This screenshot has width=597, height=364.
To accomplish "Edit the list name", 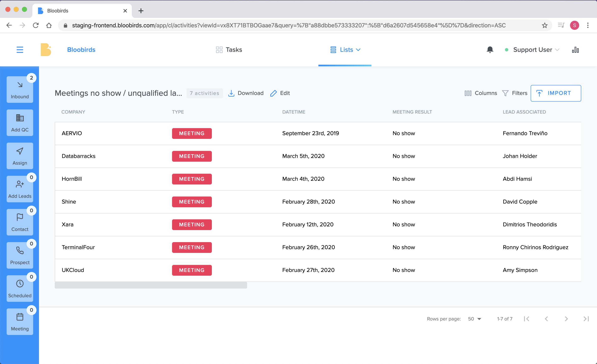I will tap(280, 93).
